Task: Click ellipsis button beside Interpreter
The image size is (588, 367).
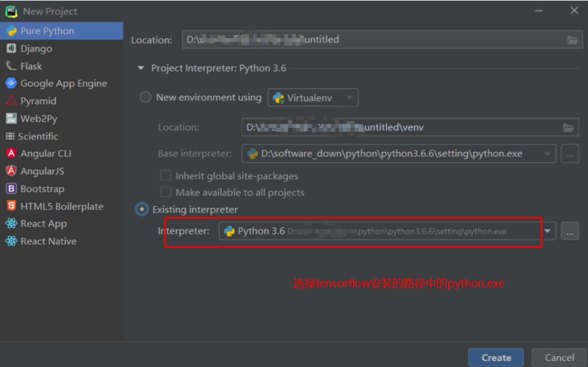Action: click(569, 231)
